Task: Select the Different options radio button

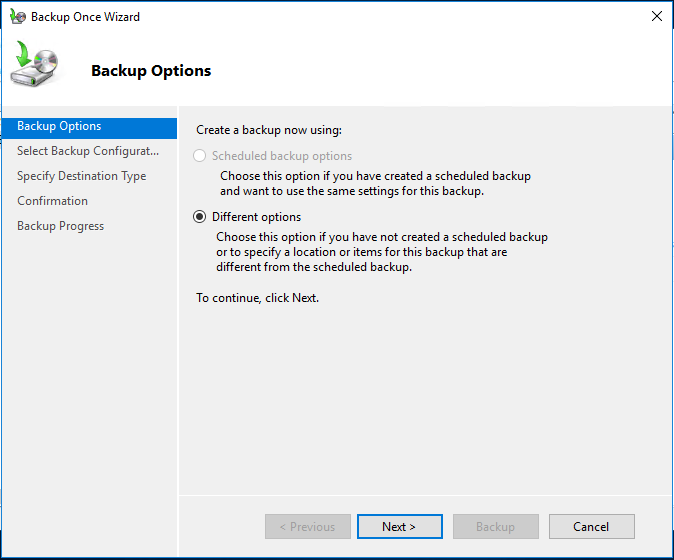Action: [199, 217]
